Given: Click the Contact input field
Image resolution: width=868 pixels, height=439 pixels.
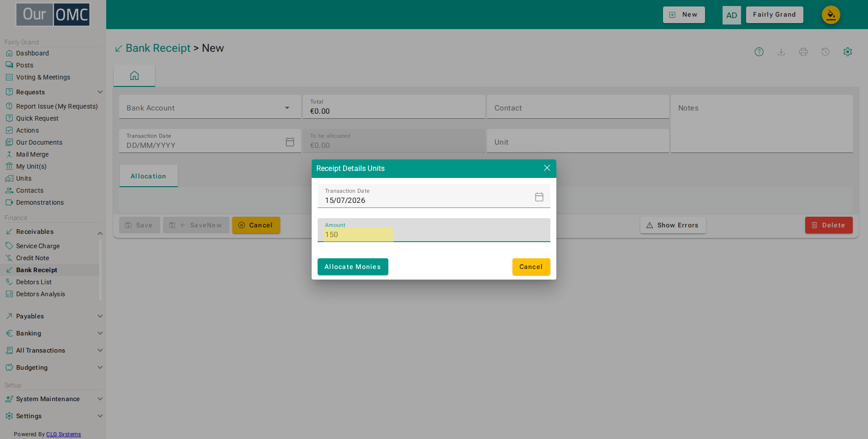Looking at the screenshot, I should coord(578,107).
